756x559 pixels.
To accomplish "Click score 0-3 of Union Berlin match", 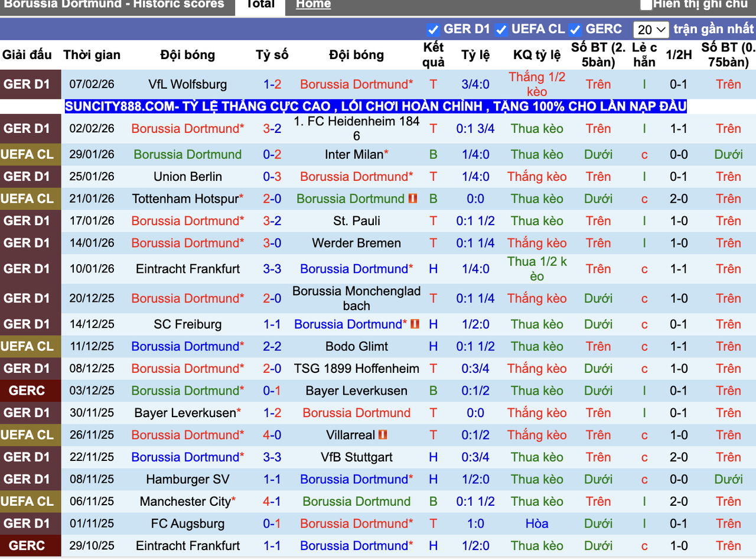I will (272, 177).
